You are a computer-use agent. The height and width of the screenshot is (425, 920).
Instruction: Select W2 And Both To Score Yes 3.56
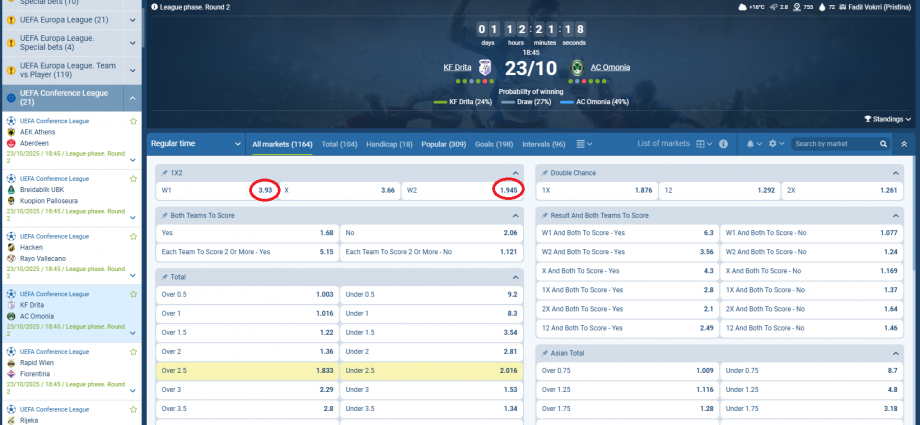[x=627, y=252]
